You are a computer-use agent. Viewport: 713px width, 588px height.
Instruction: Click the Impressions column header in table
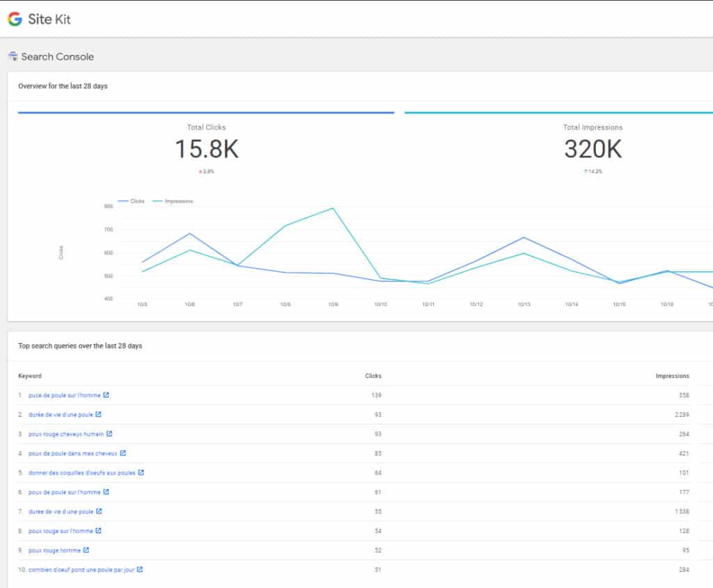[672, 376]
